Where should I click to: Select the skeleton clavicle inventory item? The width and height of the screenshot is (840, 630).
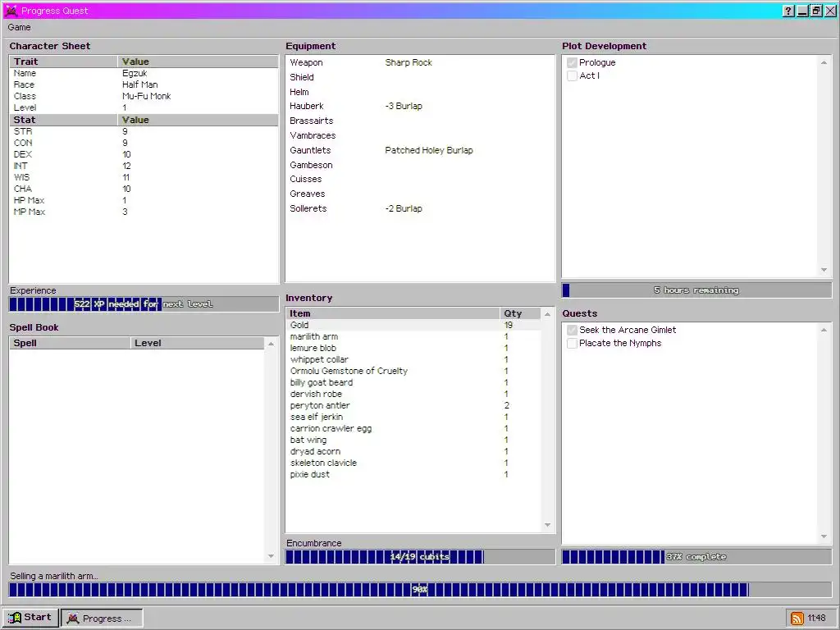click(413, 463)
